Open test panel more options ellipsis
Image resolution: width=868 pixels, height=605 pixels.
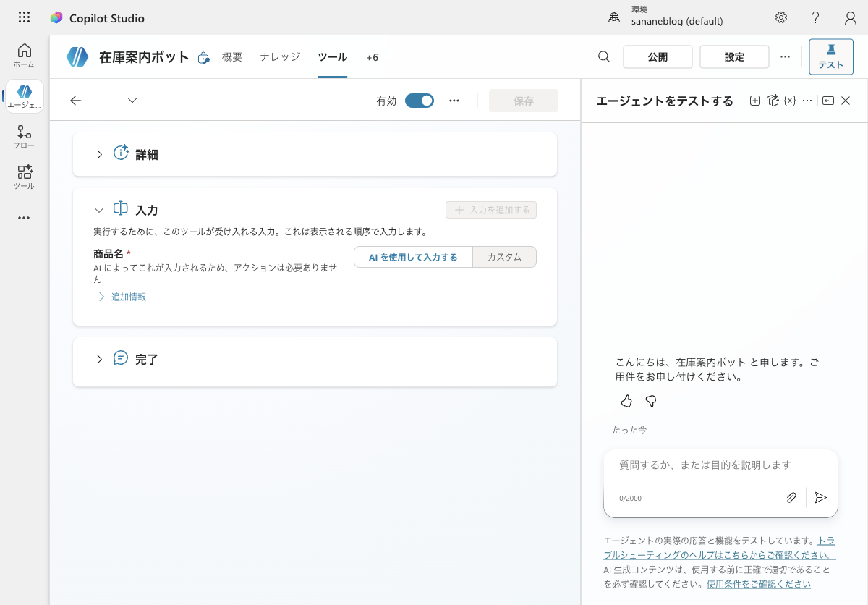(807, 101)
